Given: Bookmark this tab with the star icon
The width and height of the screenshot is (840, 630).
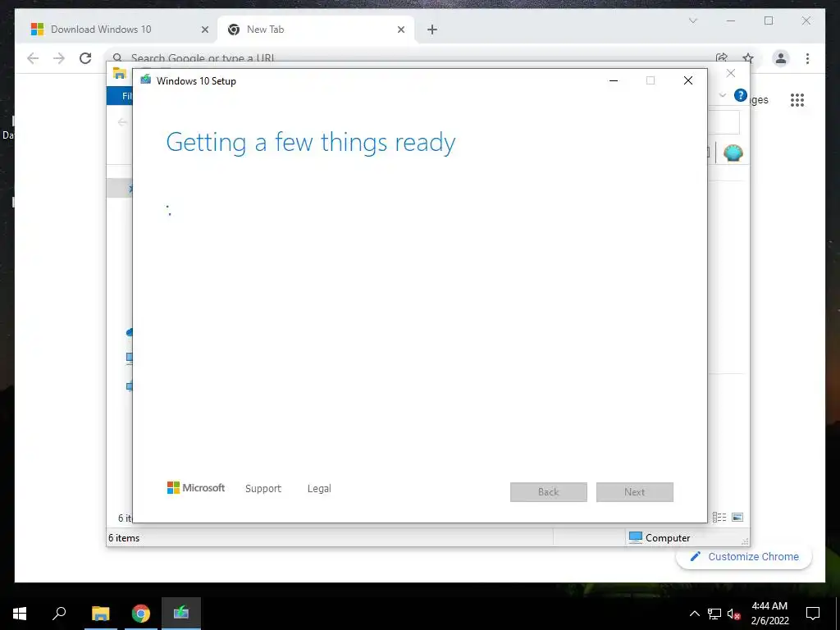Looking at the screenshot, I should point(748,58).
